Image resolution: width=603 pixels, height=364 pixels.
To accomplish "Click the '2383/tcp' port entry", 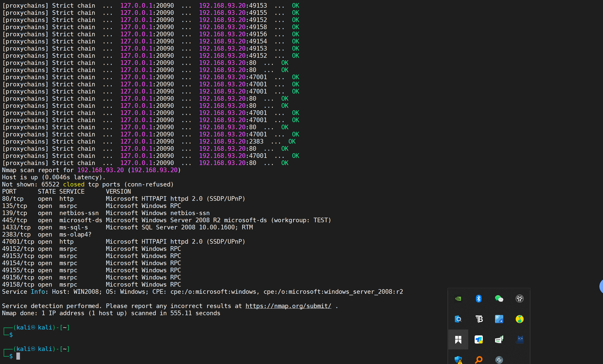I will 16,234.
